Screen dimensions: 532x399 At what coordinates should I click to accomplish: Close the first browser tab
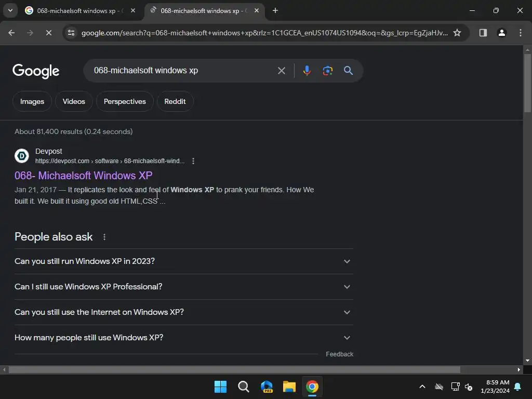(133, 10)
